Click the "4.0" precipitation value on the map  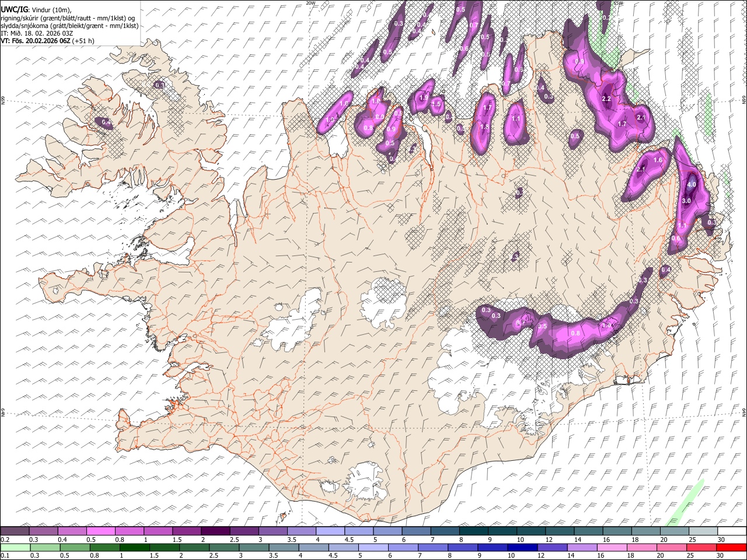692,184
